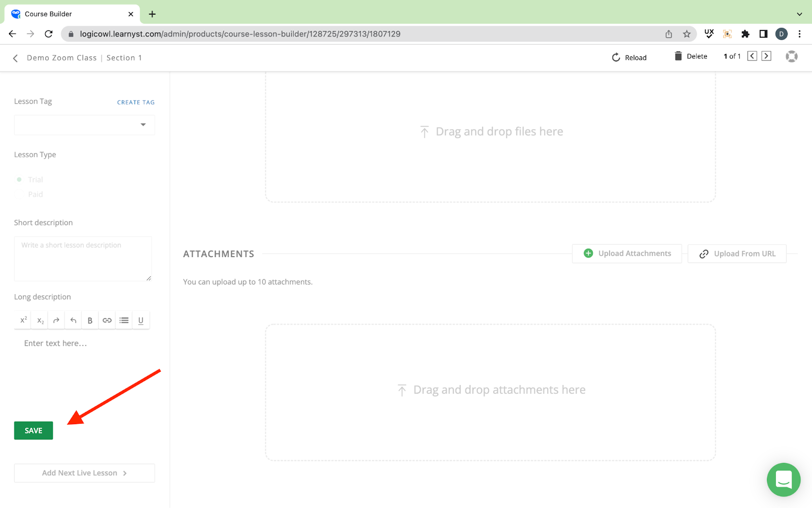Click the CREATE TAG link

pyautogui.click(x=136, y=102)
